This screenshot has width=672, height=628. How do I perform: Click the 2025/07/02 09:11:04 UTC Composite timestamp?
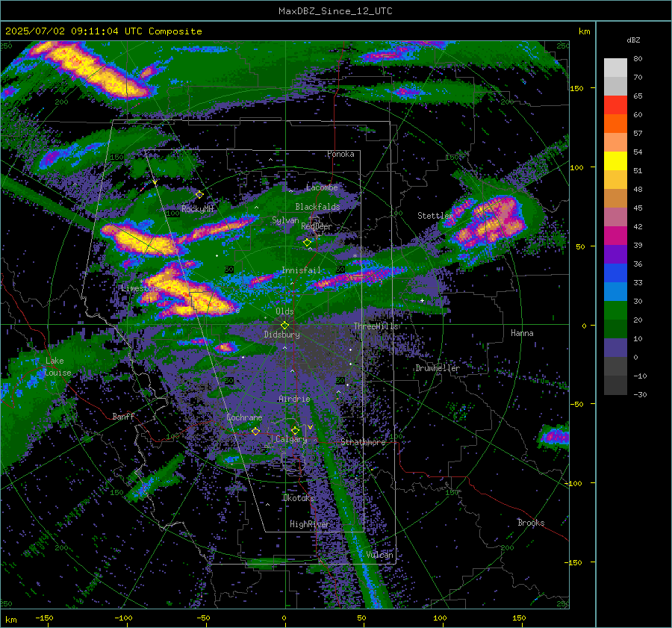coord(103,31)
